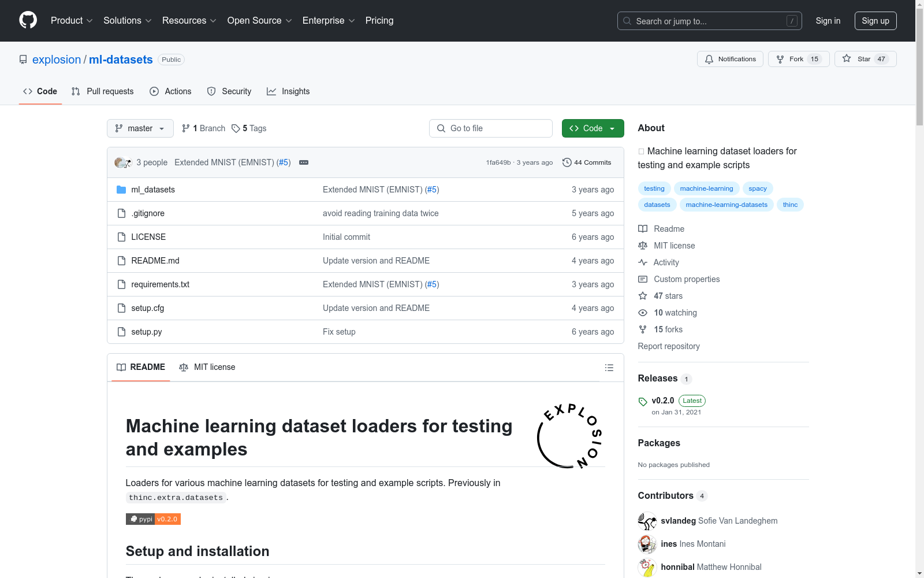This screenshot has height=578, width=924.
Task: Click the pypi v0.2.0 badge
Action: [153, 519]
